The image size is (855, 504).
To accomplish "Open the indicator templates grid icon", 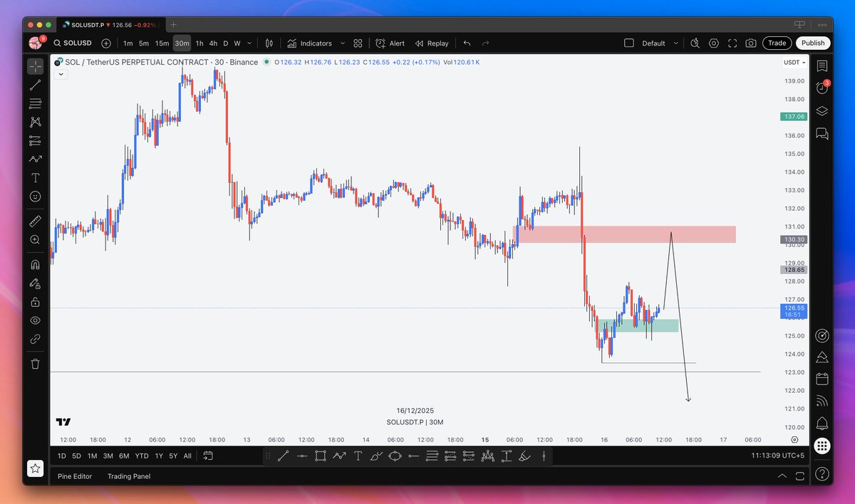I will click(x=358, y=43).
